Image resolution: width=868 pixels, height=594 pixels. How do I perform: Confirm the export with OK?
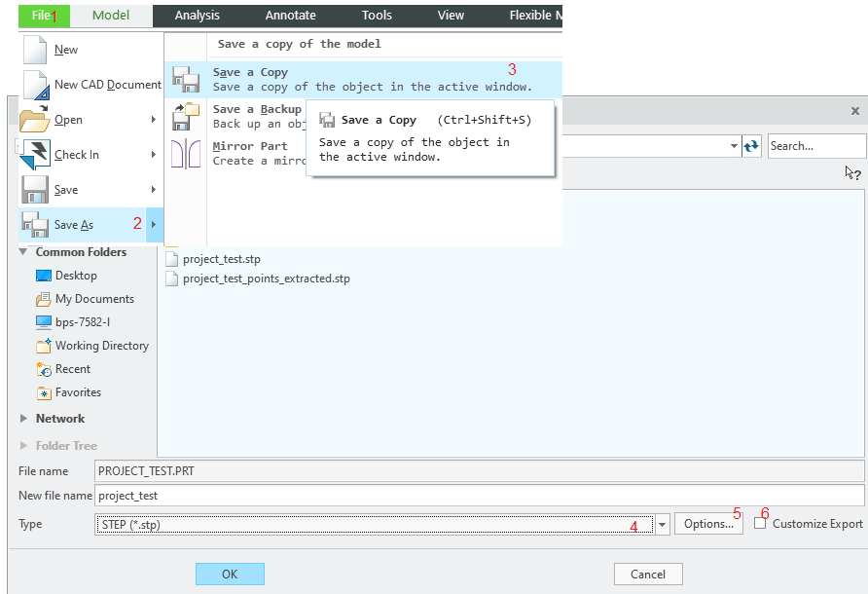click(x=229, y=574)
